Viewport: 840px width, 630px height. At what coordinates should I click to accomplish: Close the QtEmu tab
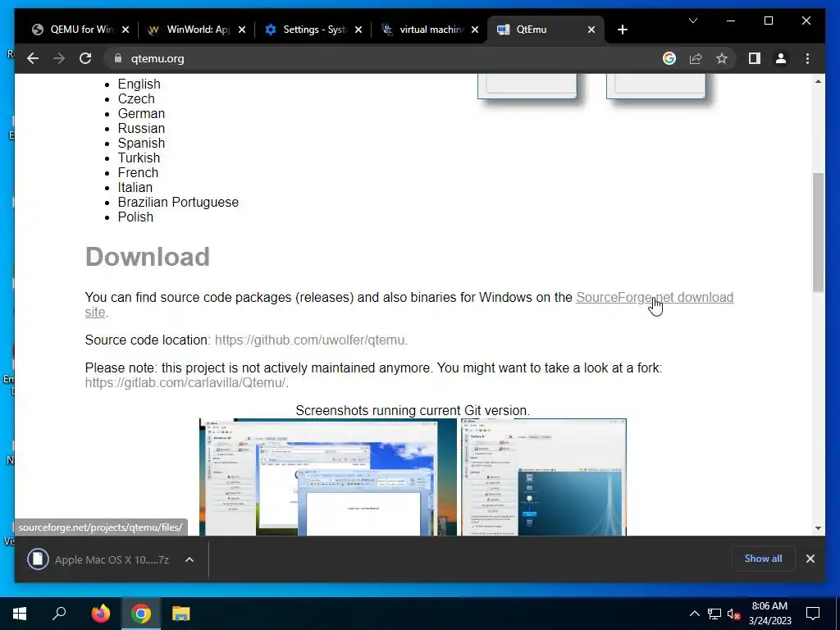coord(591,30)
